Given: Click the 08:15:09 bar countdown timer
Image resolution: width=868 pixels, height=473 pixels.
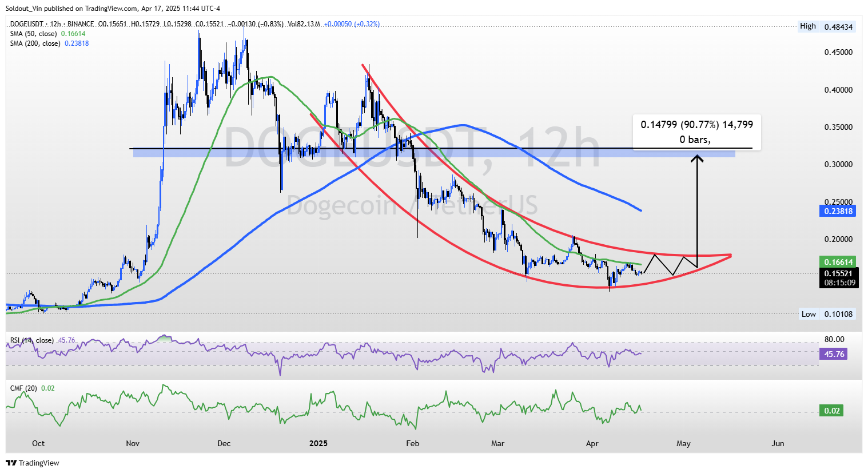Looking at the screenshot, I should [x=838, y=283].
